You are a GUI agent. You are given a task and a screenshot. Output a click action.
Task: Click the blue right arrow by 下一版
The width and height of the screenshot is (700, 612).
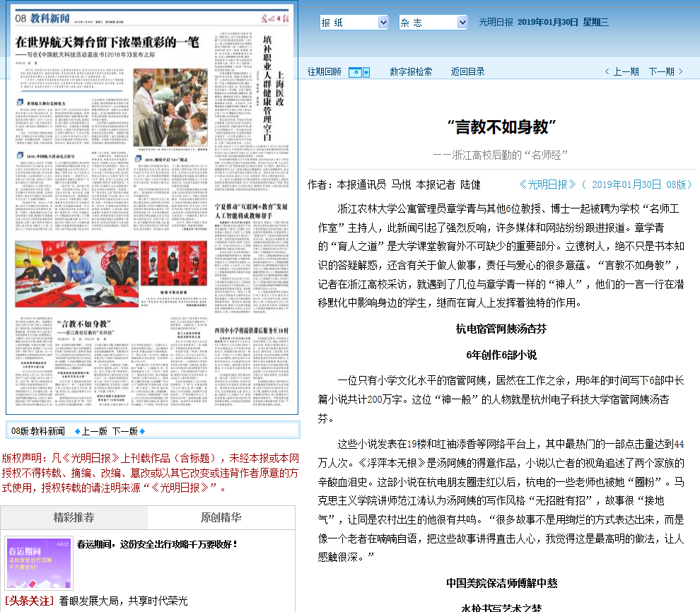[142, 431]
